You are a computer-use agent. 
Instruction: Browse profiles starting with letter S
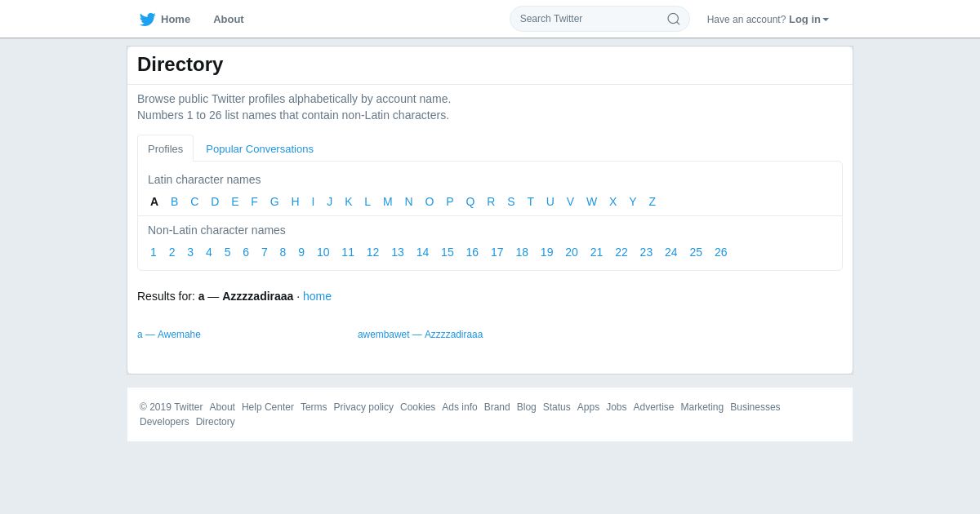pyautogui.click(x=511, y=202)
